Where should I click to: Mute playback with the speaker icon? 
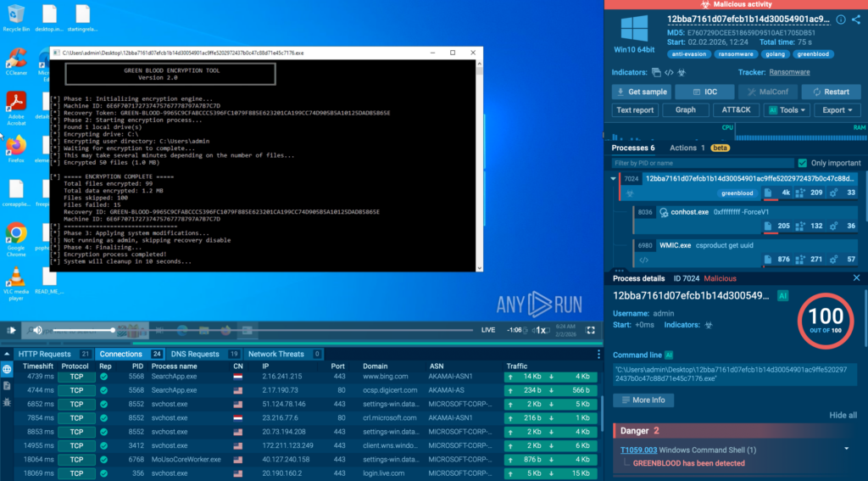[36, 330]
